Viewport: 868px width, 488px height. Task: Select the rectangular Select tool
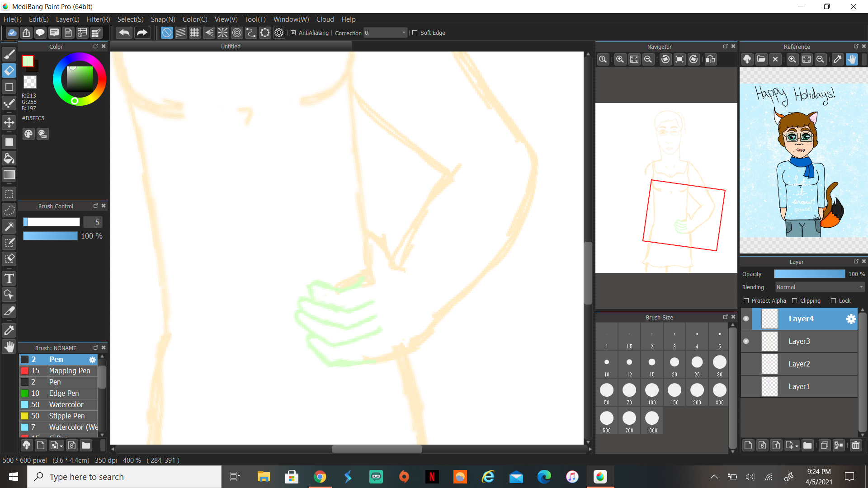tap(9, 194)
